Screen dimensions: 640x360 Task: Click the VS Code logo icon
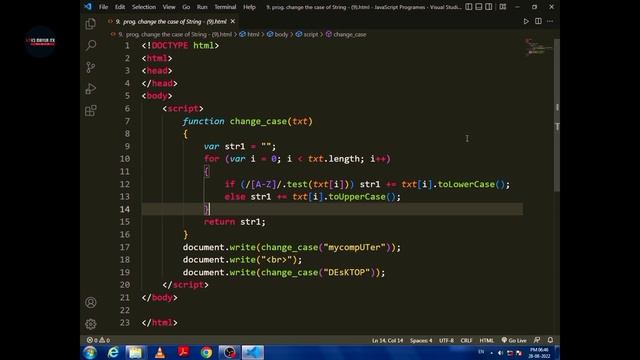click(x=88, y=7)
